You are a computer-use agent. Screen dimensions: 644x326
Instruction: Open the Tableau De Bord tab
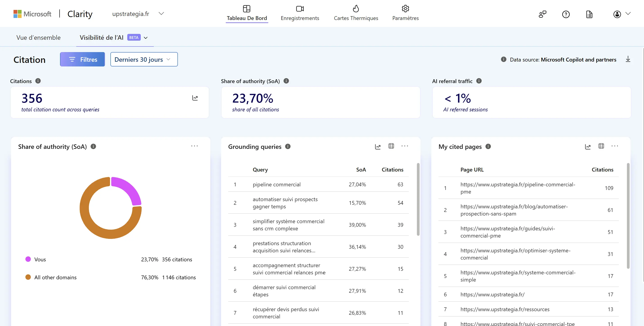point(247,13)
